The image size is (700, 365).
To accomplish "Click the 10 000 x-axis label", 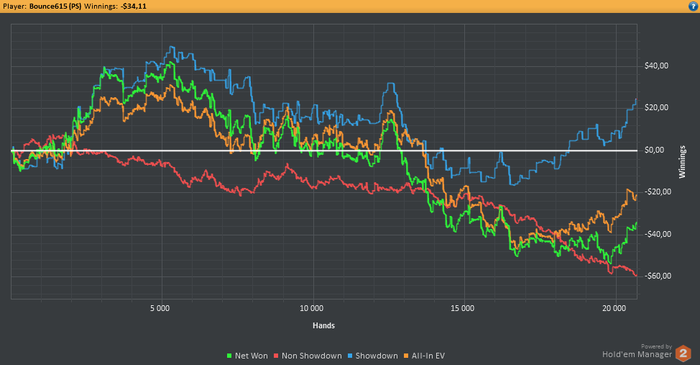I will click(311, 308).
